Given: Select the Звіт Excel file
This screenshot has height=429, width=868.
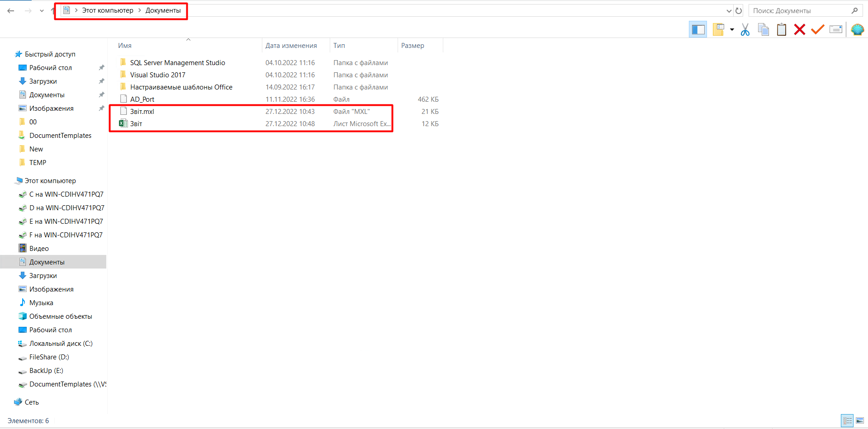Looking at the screenshot, I should tap(136, 124).
